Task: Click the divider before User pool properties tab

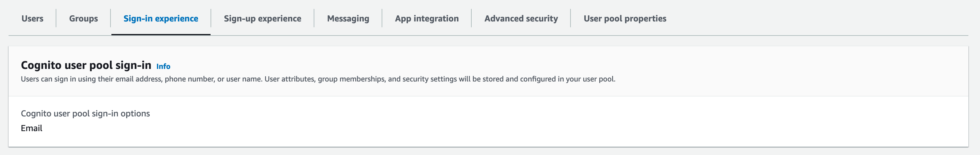Action: point(571,18)
